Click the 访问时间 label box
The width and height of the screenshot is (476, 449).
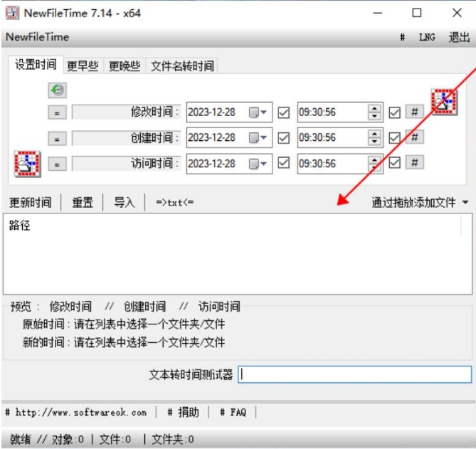point(126,164)
